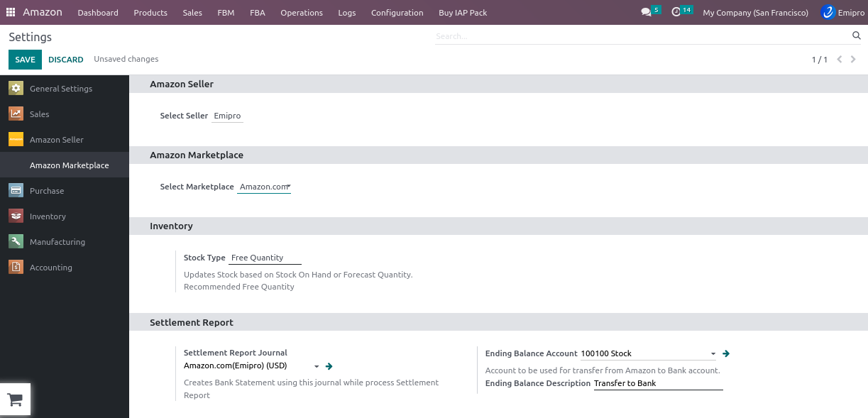Open the Configuration menu
This screenshot has height=418, width=868.
pyautogui.click(x=397, y=13)
